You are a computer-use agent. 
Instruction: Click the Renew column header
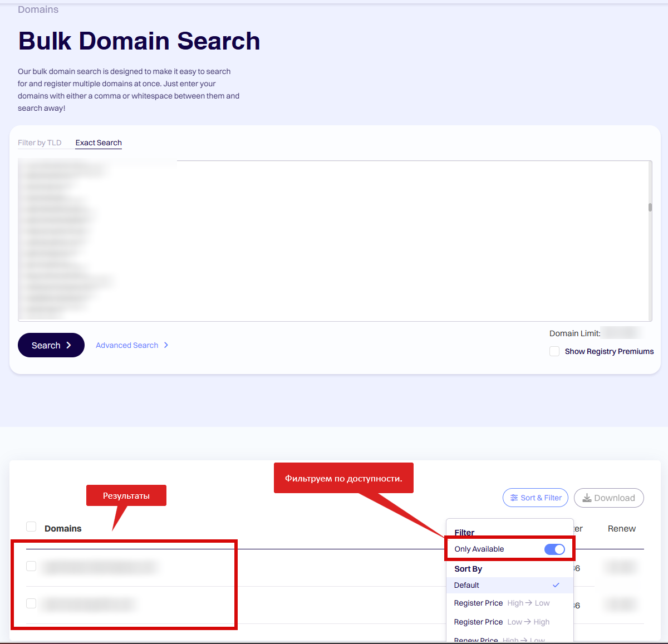point(621,528)
